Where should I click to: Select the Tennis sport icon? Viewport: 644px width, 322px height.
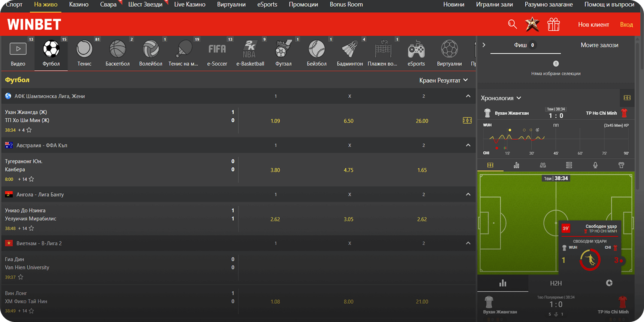[x=84, y=53]
